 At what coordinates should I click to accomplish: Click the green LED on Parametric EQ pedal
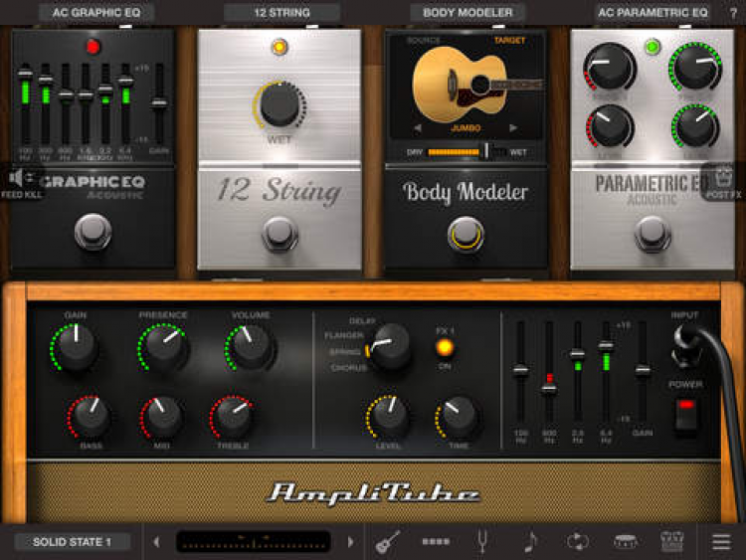[653, 47]
